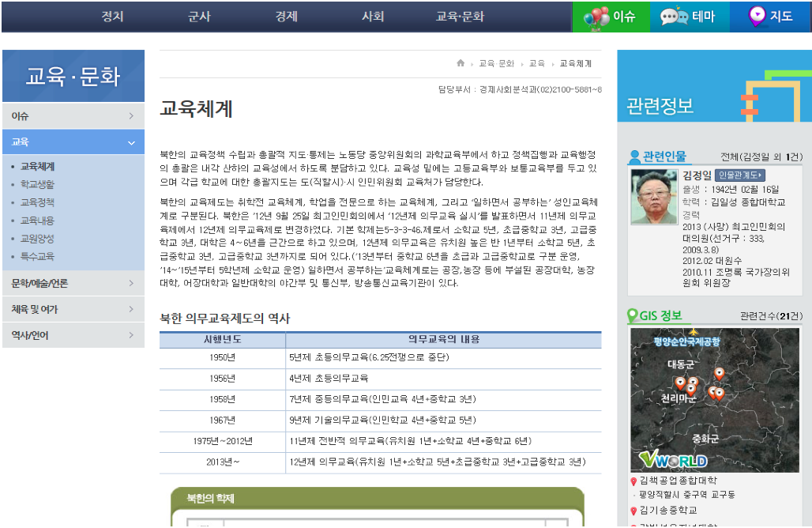Click Kim Jong-il's portrait thumbnail
The width and height of the screenshot is (812, 528).
[654, 197]
